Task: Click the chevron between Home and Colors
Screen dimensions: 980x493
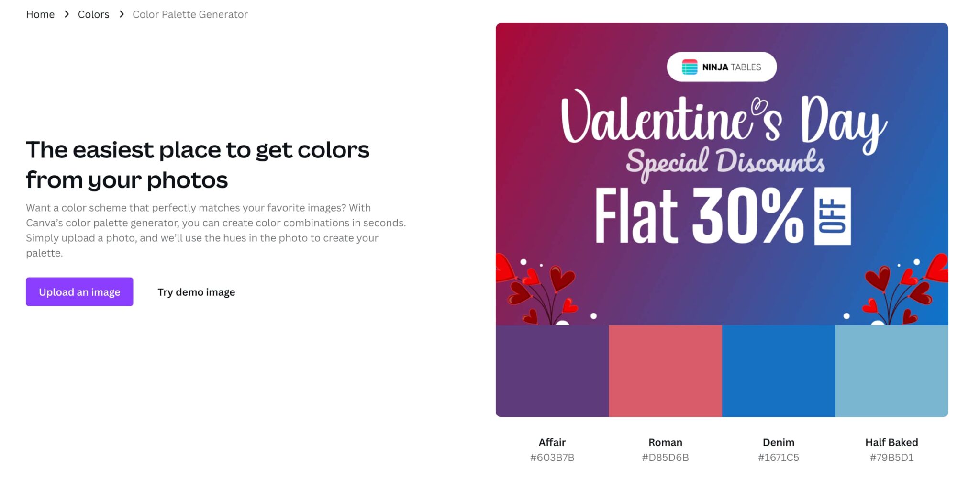Action: 67,14
